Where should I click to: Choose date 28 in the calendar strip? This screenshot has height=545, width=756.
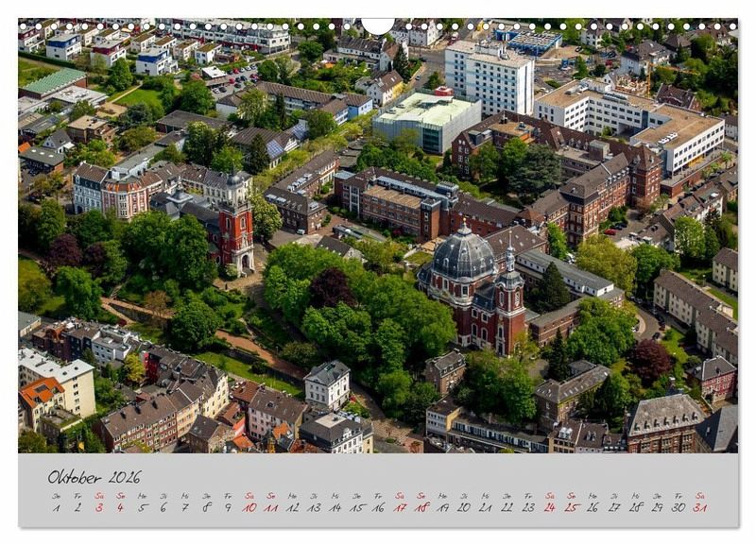coord(635,507)
